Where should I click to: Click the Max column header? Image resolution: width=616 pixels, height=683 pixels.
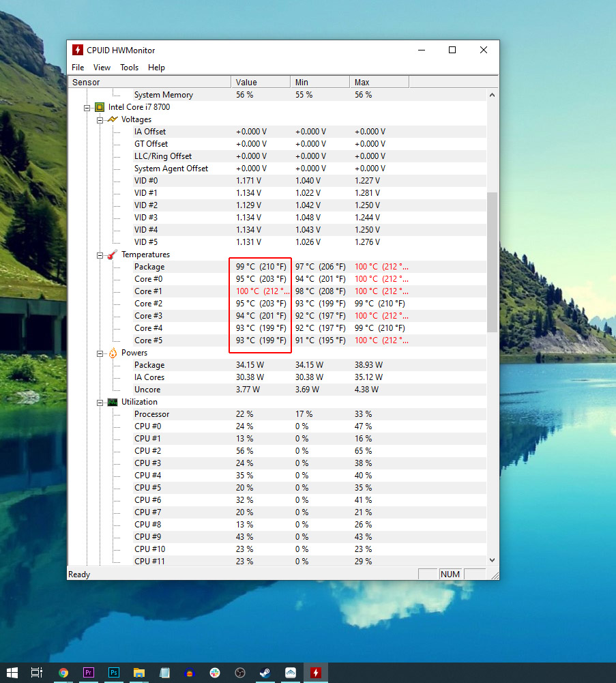point(379,82)
